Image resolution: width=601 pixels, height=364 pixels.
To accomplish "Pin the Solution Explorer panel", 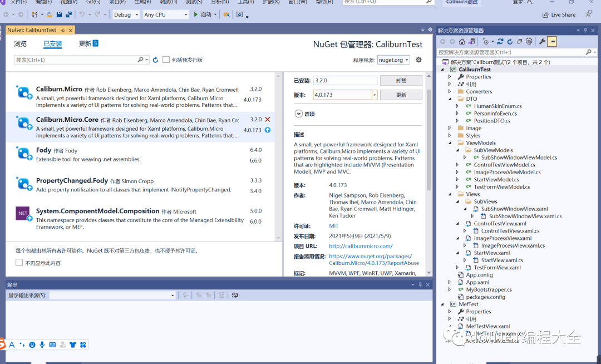I will point(585,30).
